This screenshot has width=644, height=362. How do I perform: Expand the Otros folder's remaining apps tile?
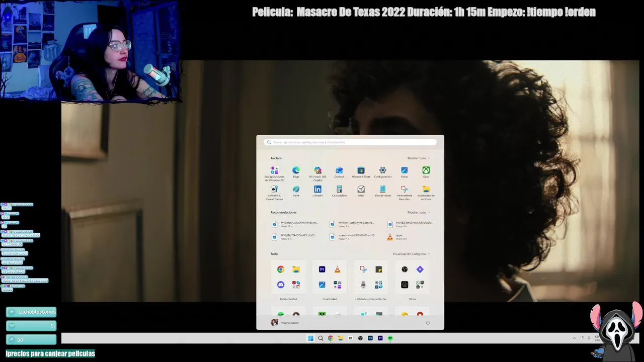point(420,285)
